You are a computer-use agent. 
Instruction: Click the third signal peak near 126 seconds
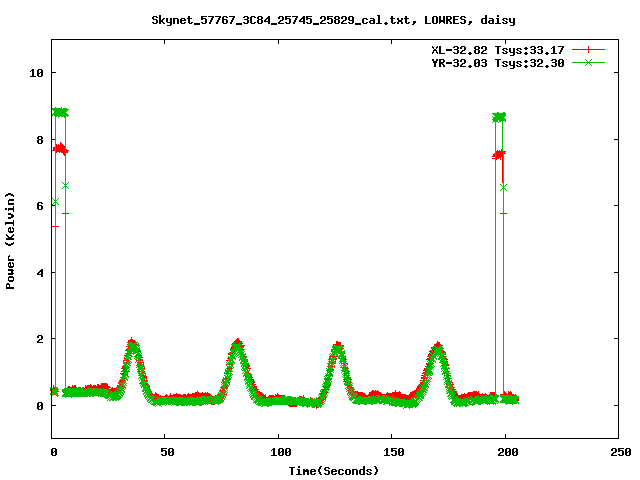pyautogui.click(x=338, y=348)
